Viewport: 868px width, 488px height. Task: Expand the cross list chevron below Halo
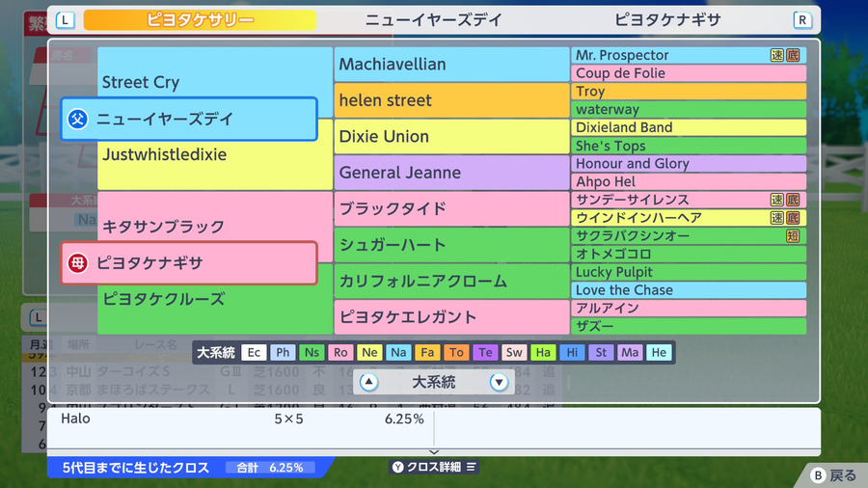[434, 452]
